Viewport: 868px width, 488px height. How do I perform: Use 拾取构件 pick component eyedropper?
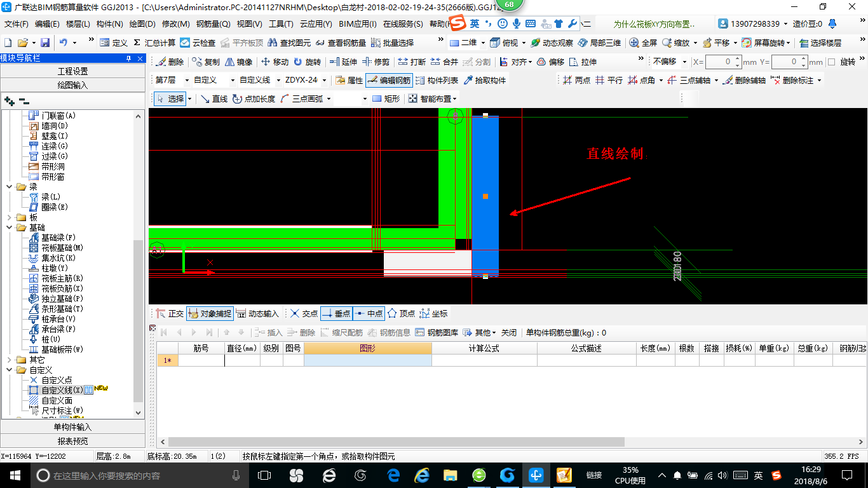485,81
